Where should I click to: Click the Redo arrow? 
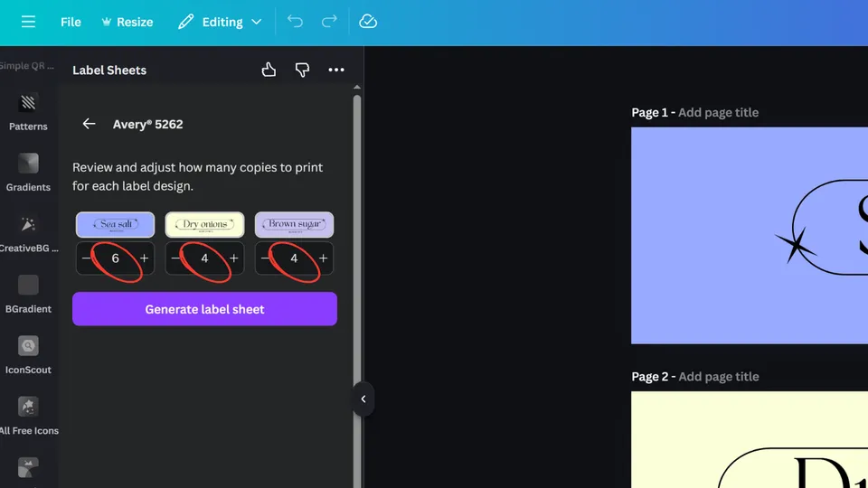click(x=329, y=22)
